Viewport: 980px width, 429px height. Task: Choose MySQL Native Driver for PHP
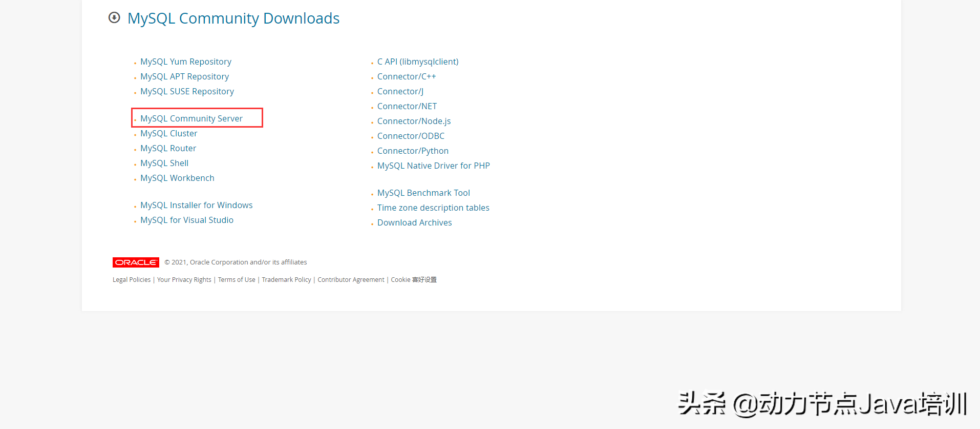433,166
